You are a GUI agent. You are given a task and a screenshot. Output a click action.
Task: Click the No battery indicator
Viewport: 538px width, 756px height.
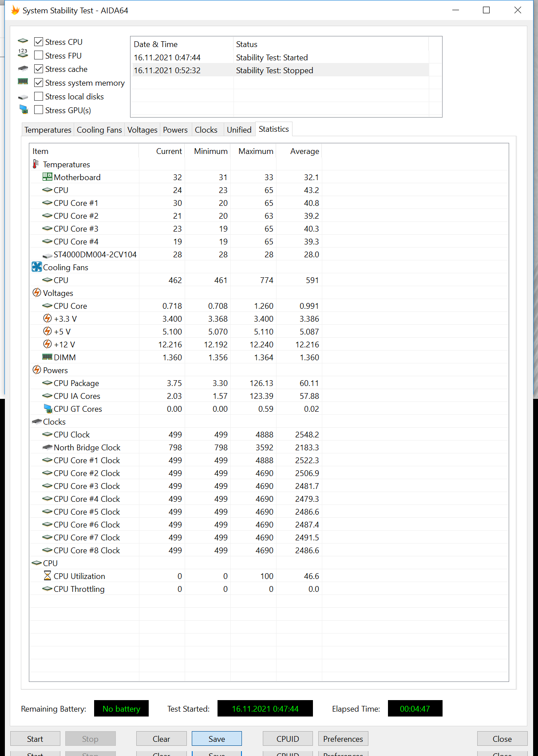click(121, 709)
